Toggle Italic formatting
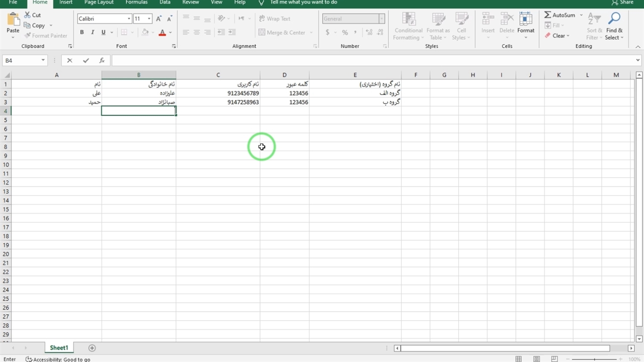Image resolution: width=644 pixels, height=362 pixels. pyautogui.click(x=93, y=33)
